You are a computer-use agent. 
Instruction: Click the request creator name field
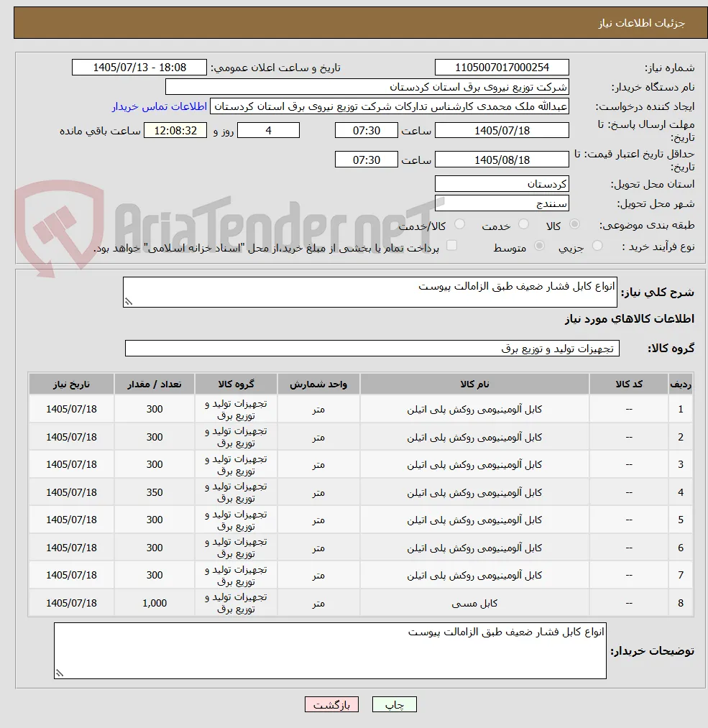coord(390,106)
